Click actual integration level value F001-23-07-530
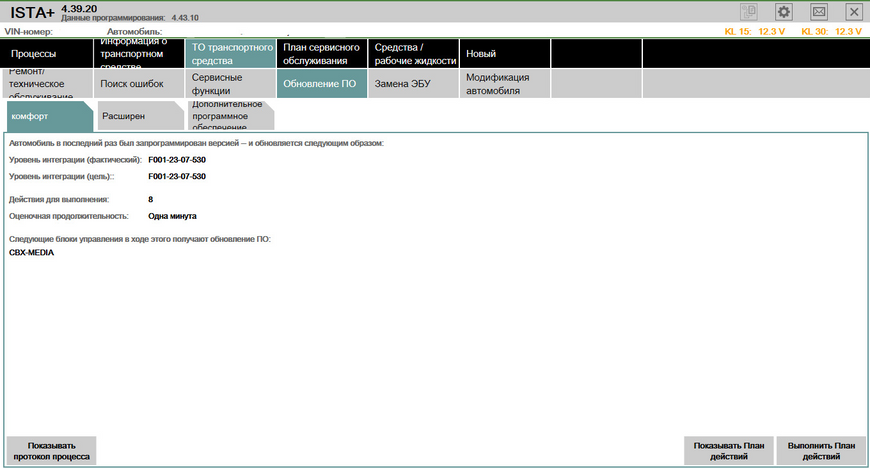 (x=177, y=160)
